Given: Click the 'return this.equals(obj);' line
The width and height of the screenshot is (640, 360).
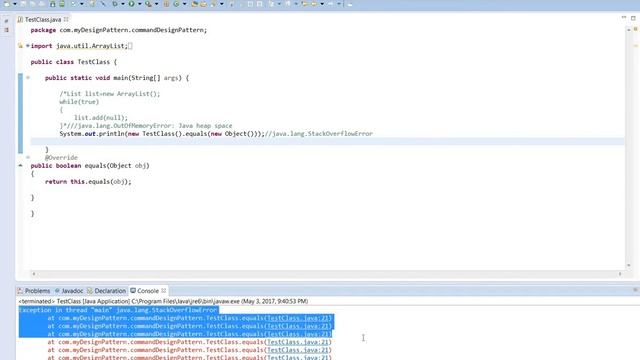Looking at the screenshot, I should [88, 182].
